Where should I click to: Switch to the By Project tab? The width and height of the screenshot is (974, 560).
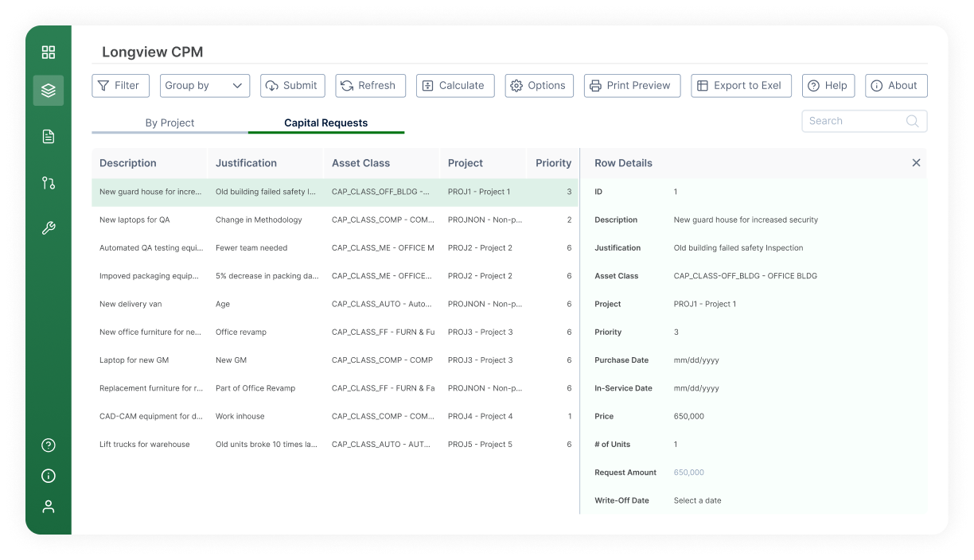[x=169, y=123]
